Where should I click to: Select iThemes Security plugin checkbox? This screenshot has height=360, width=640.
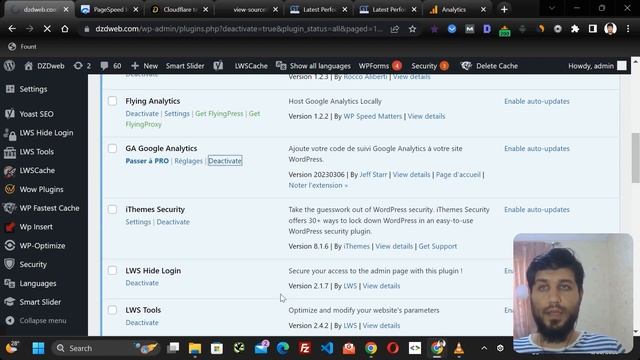112,209
